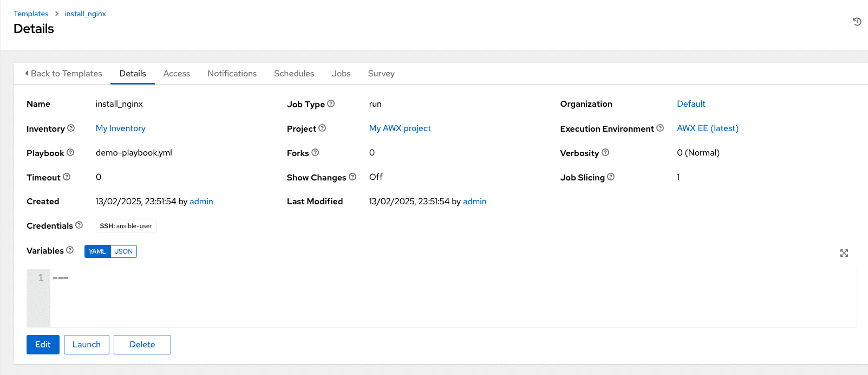This screenshot has height=375, width=868.
Task: Select the Details tab
Action: point(133,73)
